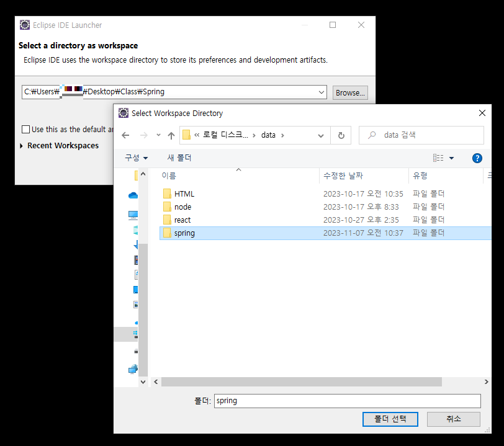Click the search magnifier icon
Viewport: 504px width, 446px height.
pyautogui.click(x=372, y=135)
